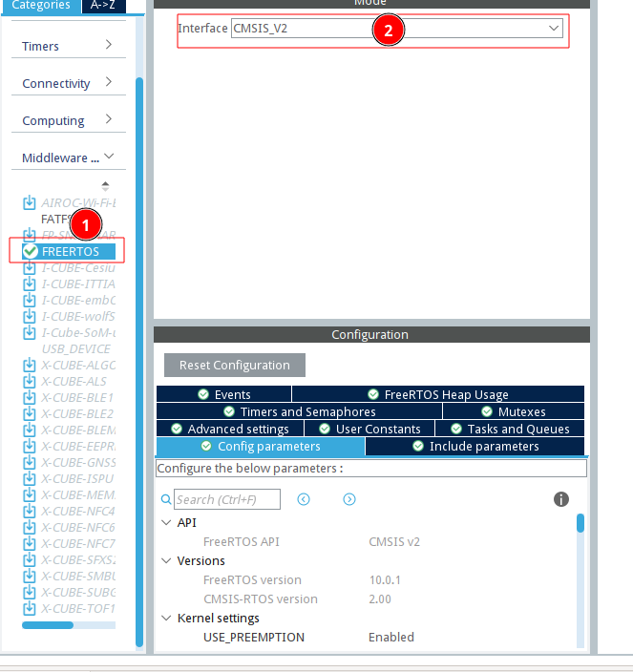
Task: Select the Config parameters tab
Action: [261, 446]
